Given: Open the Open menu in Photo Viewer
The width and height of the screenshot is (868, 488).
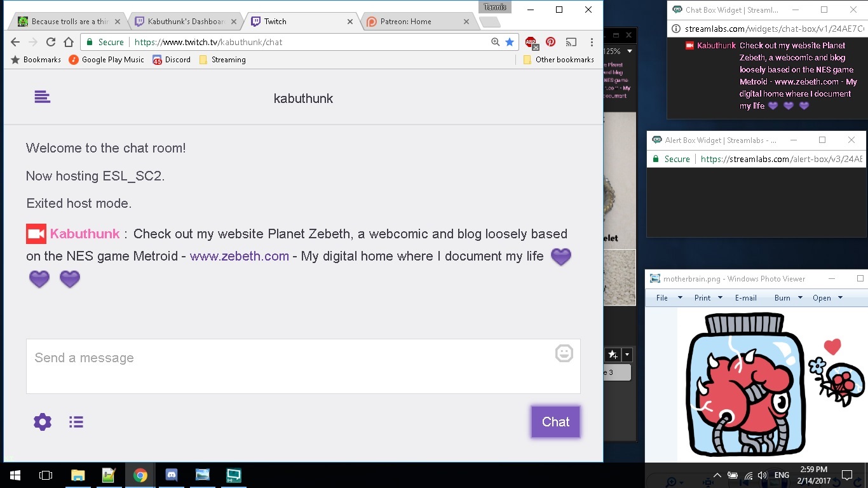Looking at the screenshot, I should (827, 297).
